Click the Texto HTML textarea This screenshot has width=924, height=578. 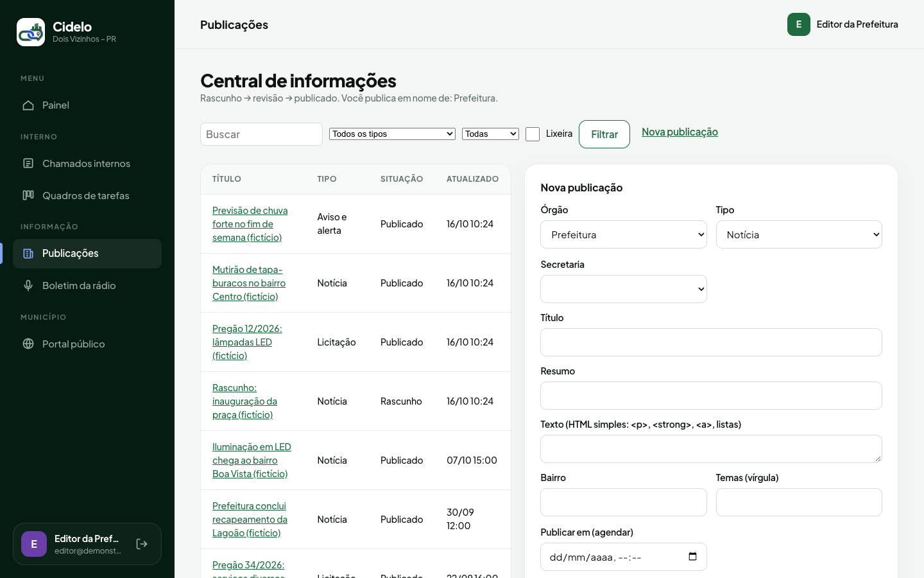(x=711, y=449)
